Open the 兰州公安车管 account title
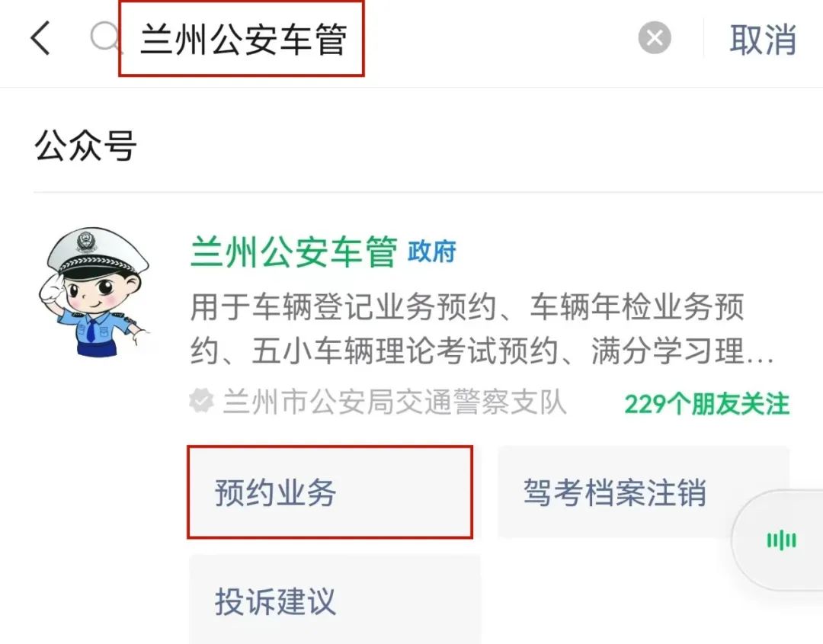Screen dimensions: 823x644 point(294,252)
